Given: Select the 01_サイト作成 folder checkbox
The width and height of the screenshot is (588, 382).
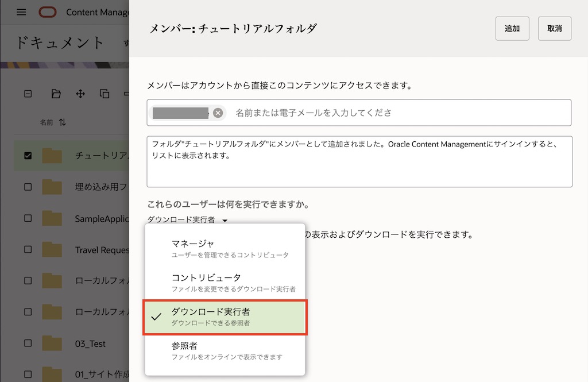Looking at the screenshot, I should pos(28,375).
